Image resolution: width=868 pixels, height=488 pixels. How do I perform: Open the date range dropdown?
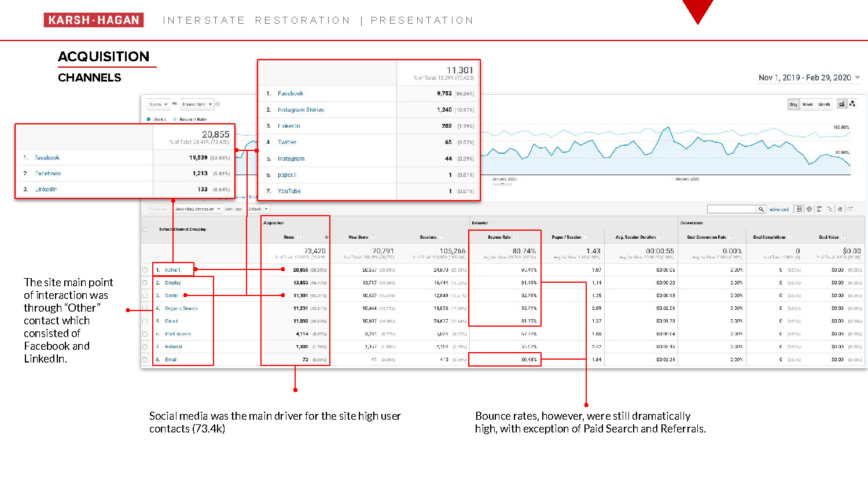(x=808, y=77)
